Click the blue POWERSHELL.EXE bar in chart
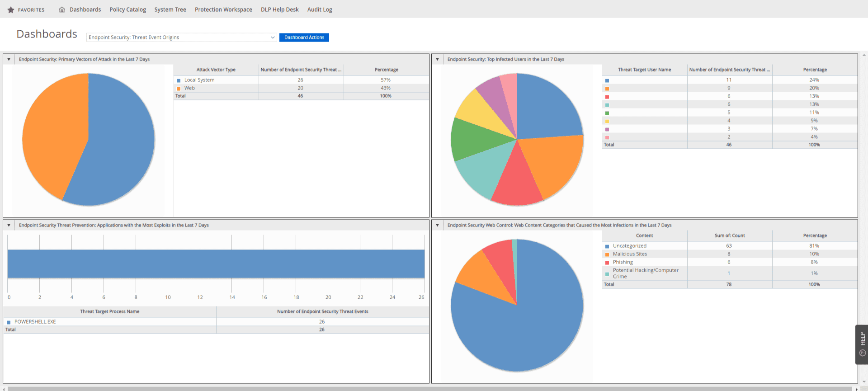The height and width of the screenshot is (391, 868). (x=216, y=264)
